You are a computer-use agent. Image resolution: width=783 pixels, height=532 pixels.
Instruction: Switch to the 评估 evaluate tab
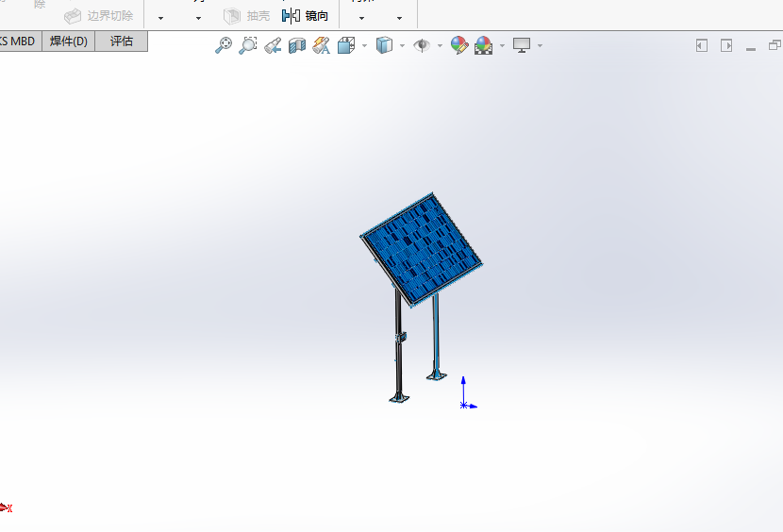[122, 41]
